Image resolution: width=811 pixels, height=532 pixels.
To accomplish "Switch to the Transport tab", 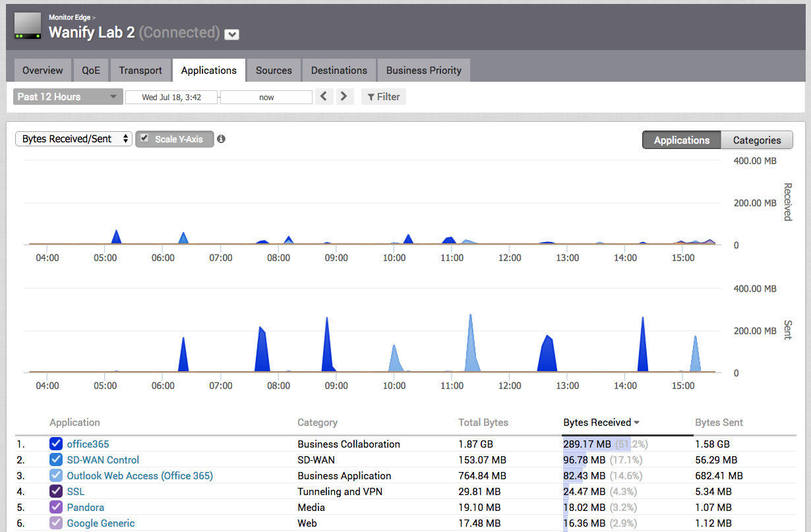I will coord(140,71).
